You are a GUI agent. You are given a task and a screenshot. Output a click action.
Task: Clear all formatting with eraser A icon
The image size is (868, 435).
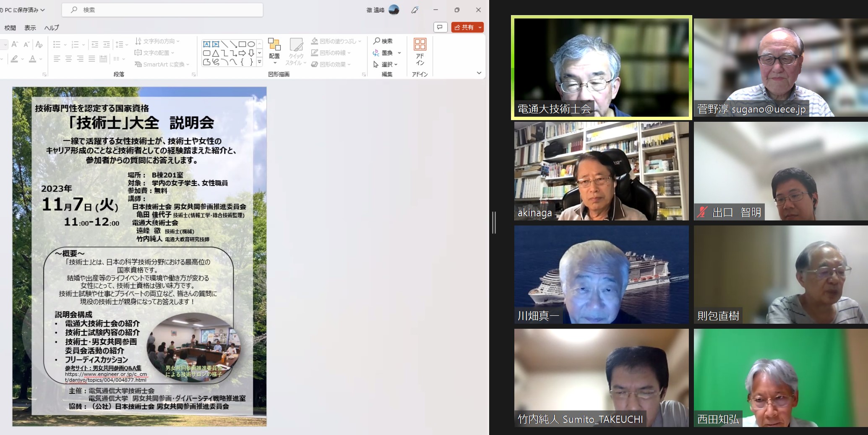coord(39,44)
